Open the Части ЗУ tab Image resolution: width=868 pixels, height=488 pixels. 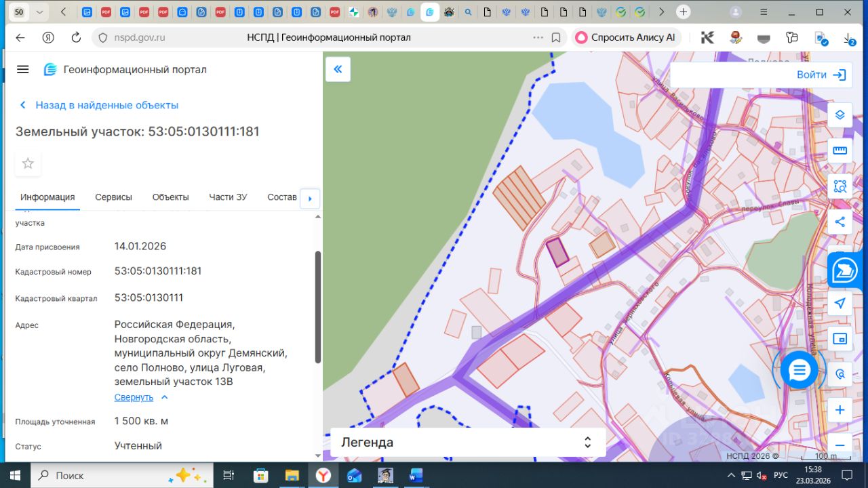coord(228,197)
